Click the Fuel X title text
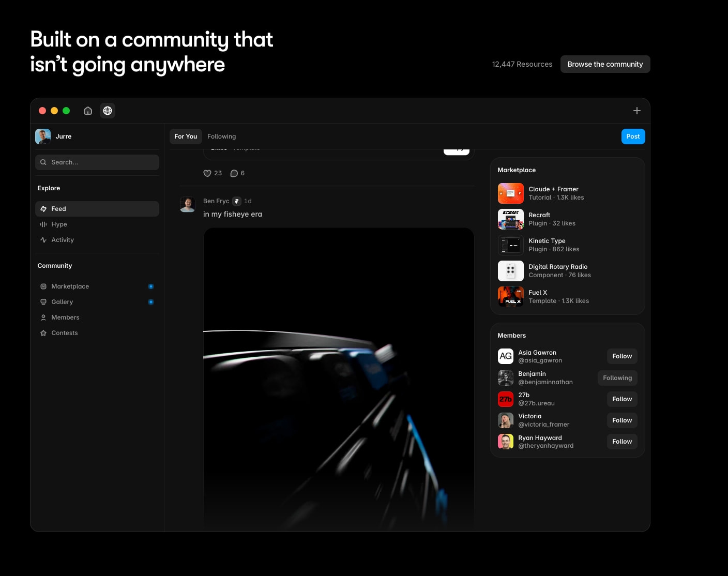 [x=538, y=293]
